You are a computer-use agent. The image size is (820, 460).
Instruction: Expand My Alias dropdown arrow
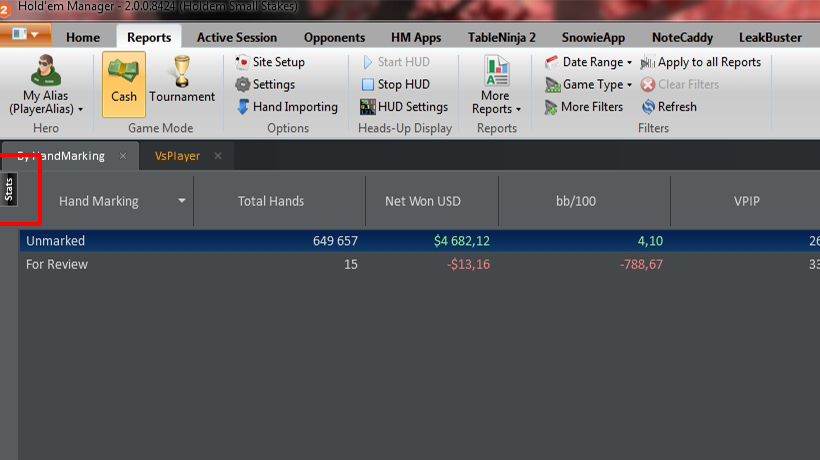(81, 110)
